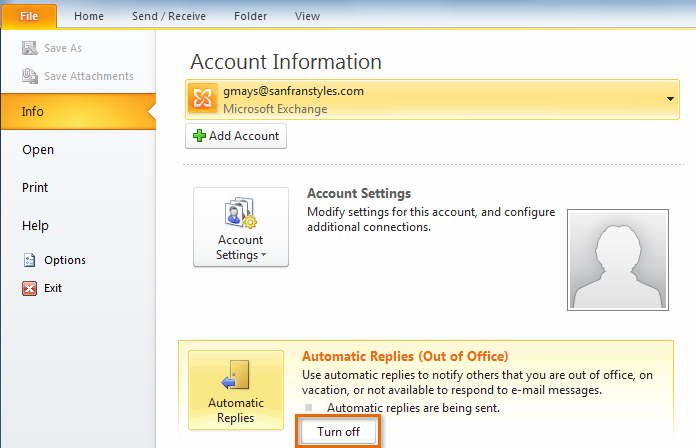
Task: Click the green plus Add Account icon
Action: [x=199, y=135]
